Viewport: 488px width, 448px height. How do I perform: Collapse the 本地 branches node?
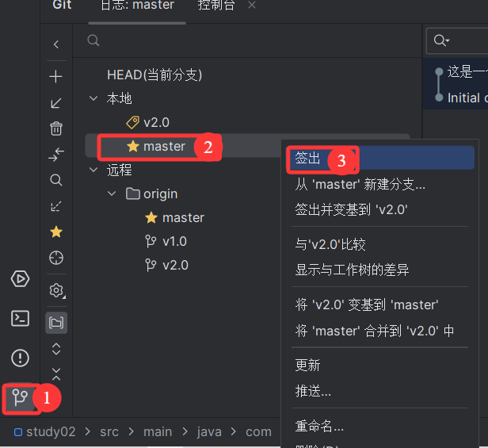93,98
